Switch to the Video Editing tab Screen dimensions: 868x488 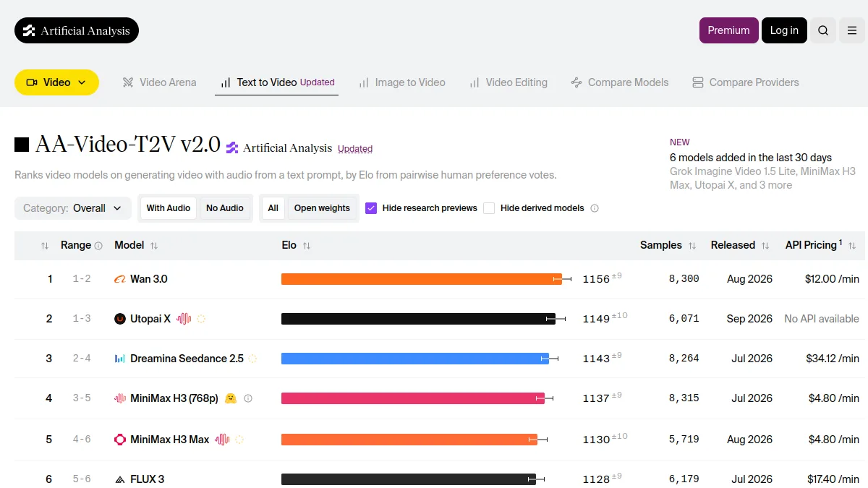509,82
